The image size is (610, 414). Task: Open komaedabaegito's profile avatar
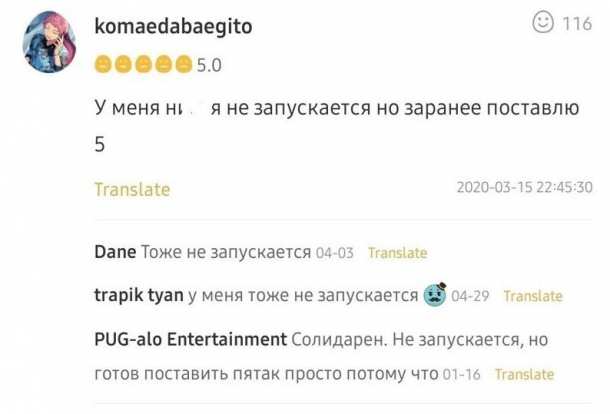49,42
